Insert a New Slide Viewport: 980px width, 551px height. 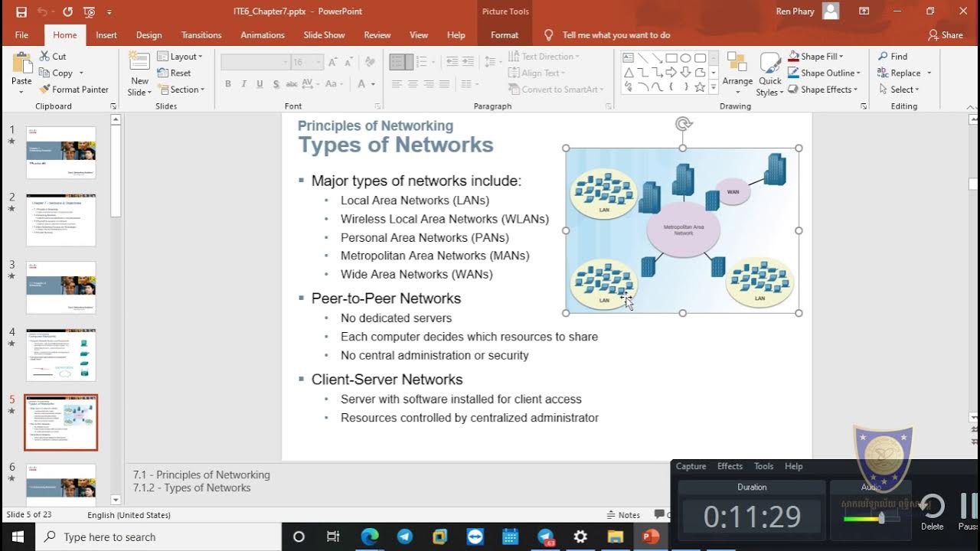(x=139, y=73)
